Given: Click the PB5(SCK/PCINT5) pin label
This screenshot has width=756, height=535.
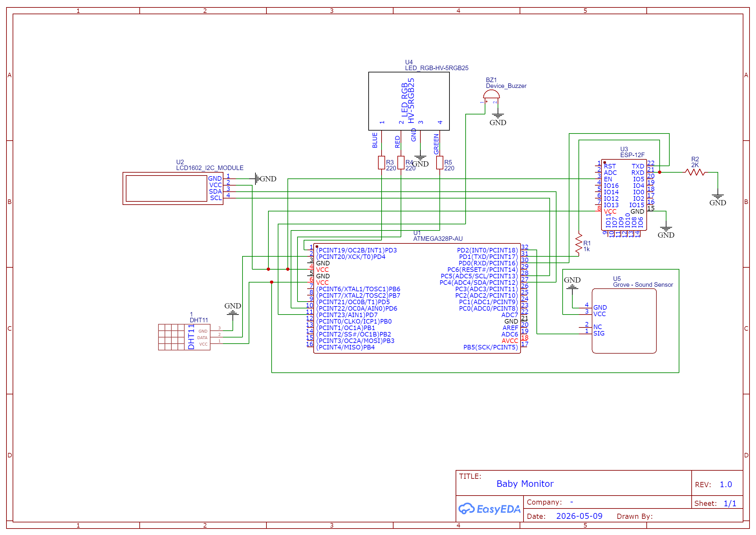Looking at the screenshot, I should point(491,347).
